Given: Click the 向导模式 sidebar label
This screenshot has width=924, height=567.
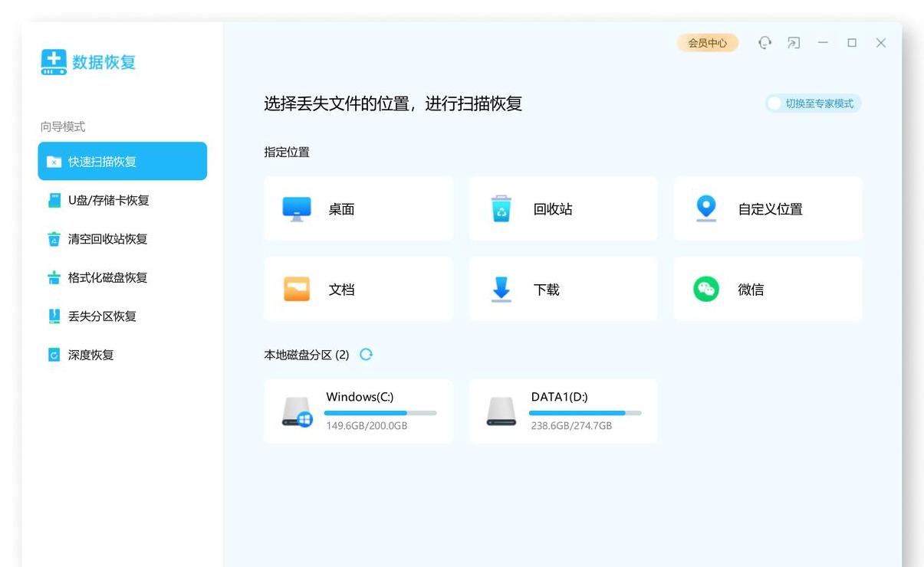Looking at the screenshot, I should (x=63, y=127).
